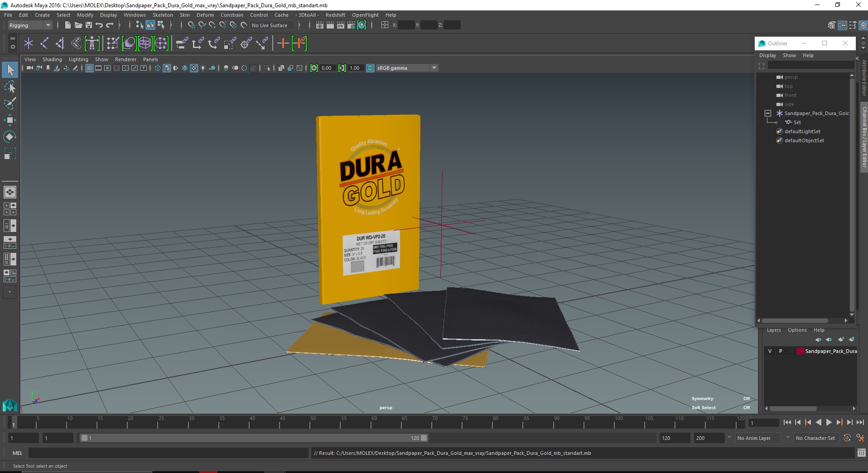Click the Save Scene disk icon
The width and height of the screenshot is (868, 473).
pyautogui.click(x=89, y=25)
